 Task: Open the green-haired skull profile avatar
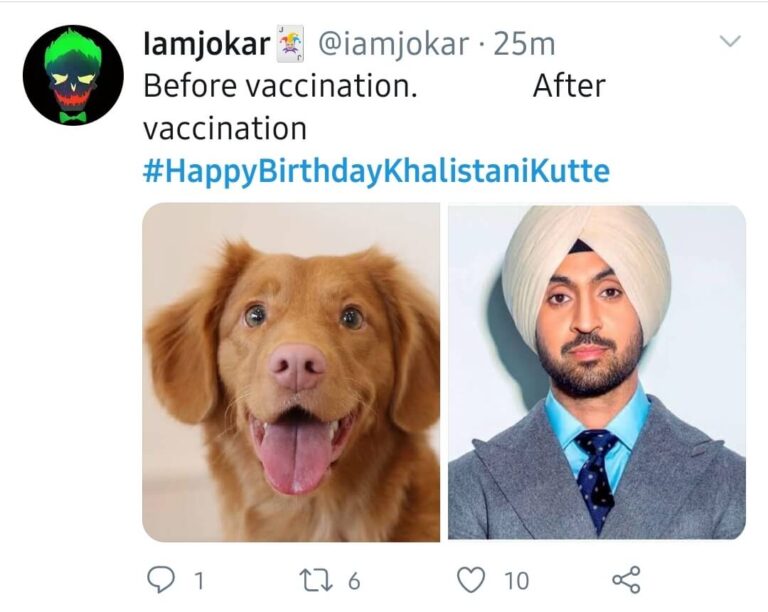point(73,76)
